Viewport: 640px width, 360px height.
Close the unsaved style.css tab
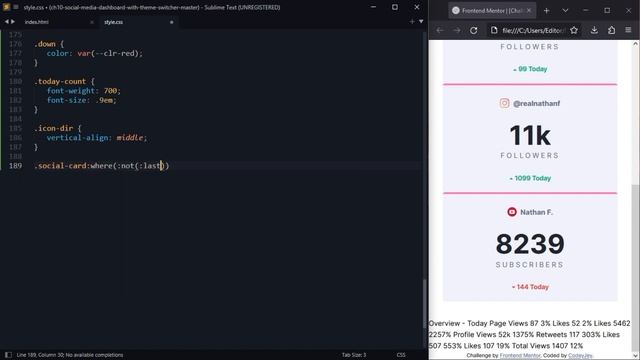[171, 22]
